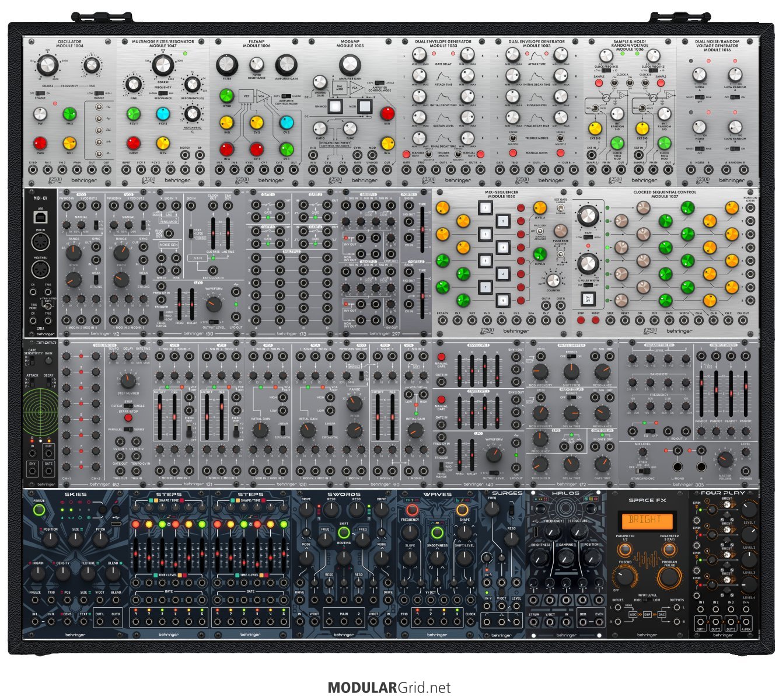Click the PITCH knob on Skies
779x700 pixels.
(x=100, y=540)
